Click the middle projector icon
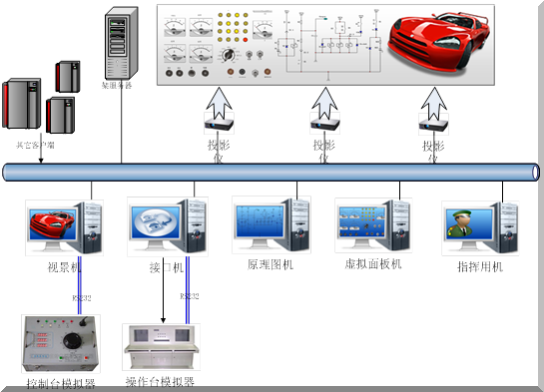This screenshot has width=544, height=392. [324, 124]
